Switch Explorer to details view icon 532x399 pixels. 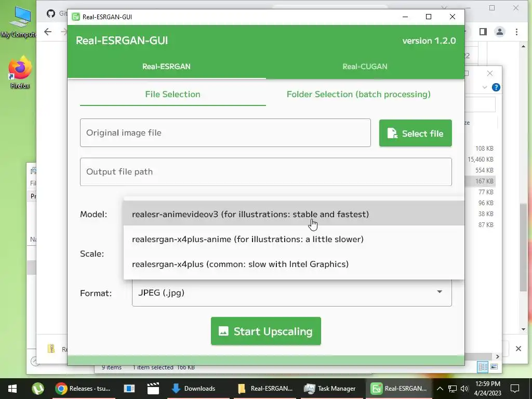point(483,367)
